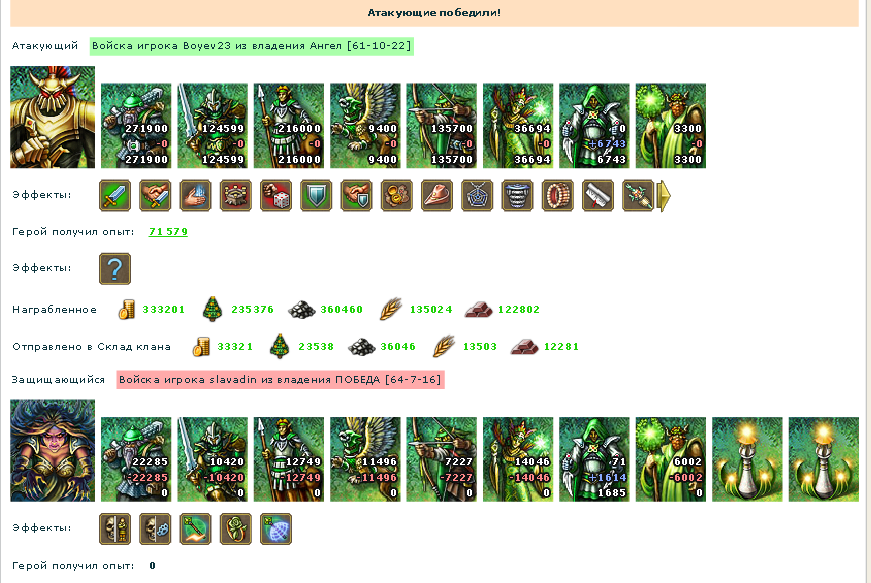
Task: Click attacker griffin unit with 9400 troops
Action: tap(365, 126)
